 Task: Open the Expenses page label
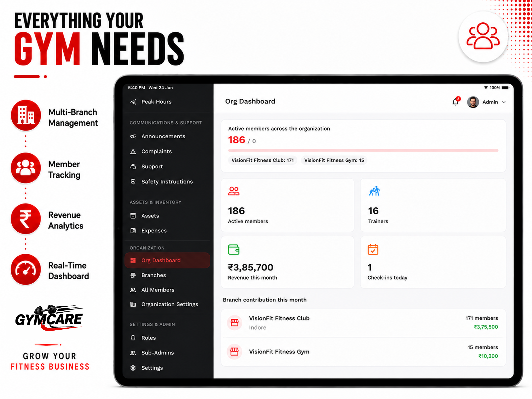click(154, 231)
